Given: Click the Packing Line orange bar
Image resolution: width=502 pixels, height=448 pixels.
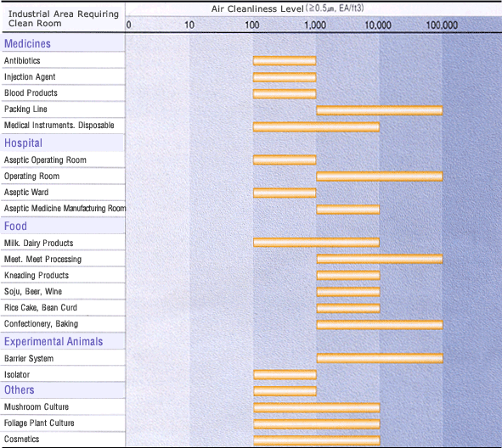Looking at the screenshot, I should (380, 110).
